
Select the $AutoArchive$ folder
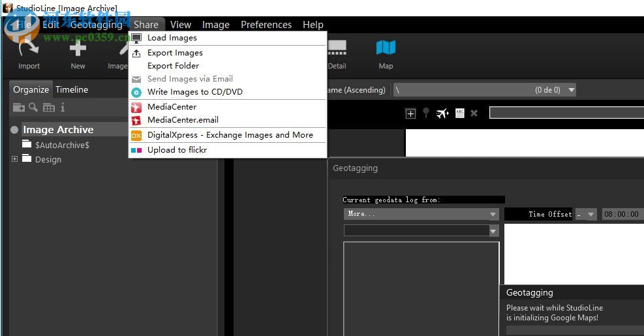click(62, 145)
